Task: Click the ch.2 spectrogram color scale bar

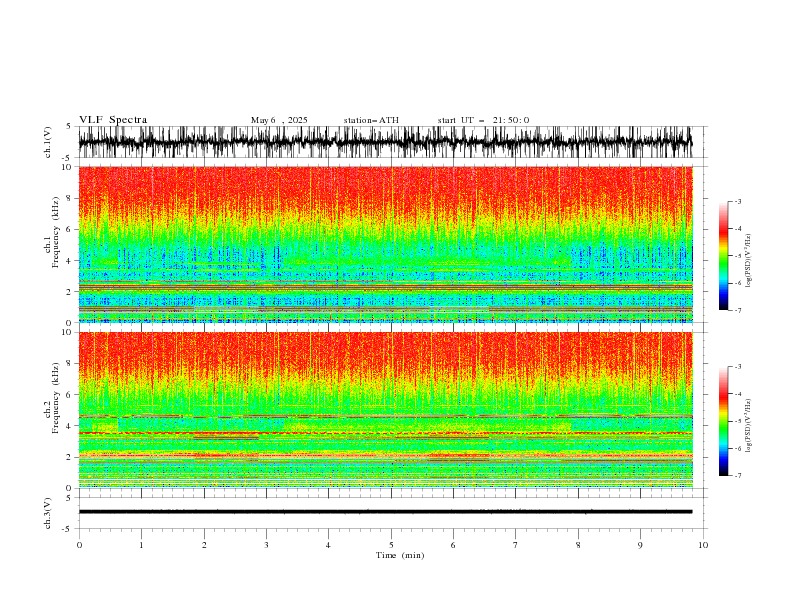Action: 723,421
